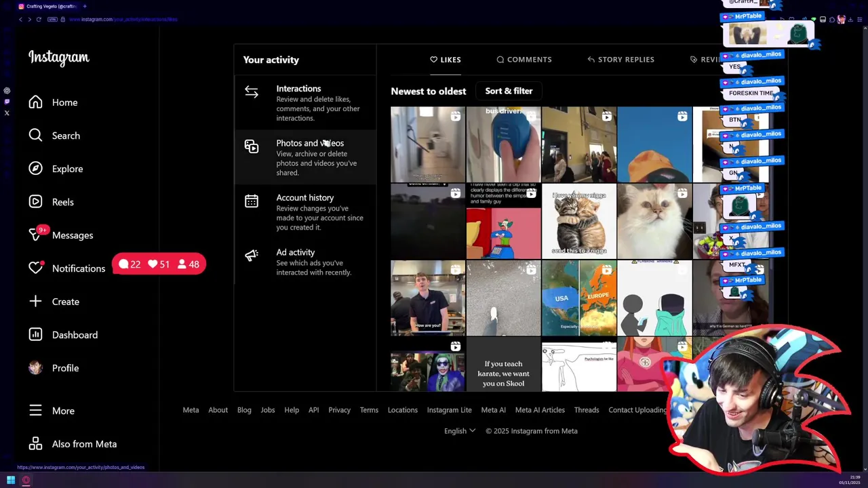
Task: Switch to the Reviews tab
Action: (x=707, y=60)
